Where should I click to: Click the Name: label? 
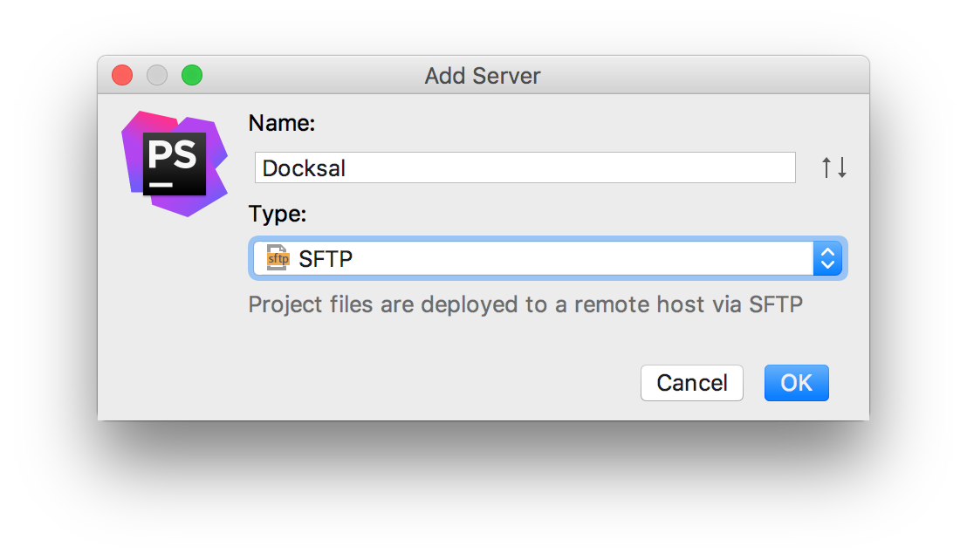(281, 124)
